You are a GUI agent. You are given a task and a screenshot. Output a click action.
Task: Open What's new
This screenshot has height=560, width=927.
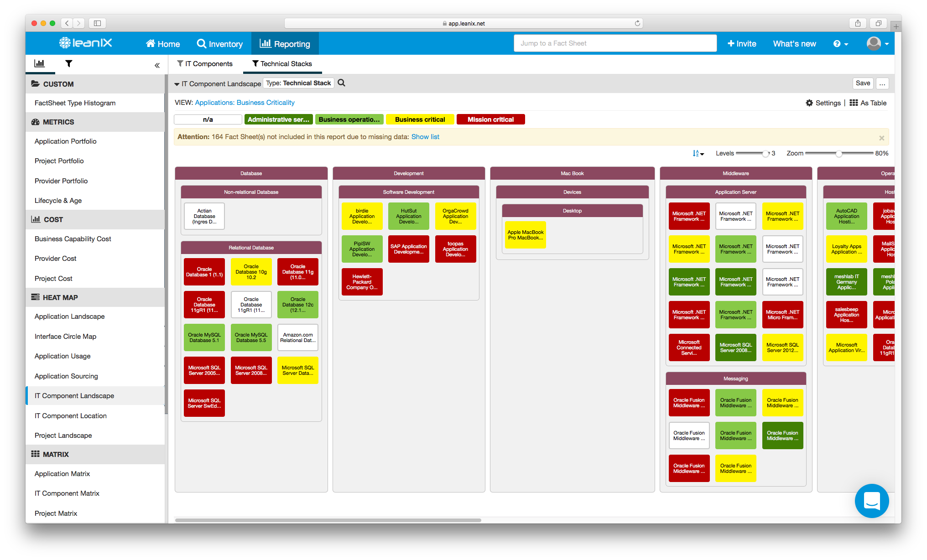click(794, 44)
